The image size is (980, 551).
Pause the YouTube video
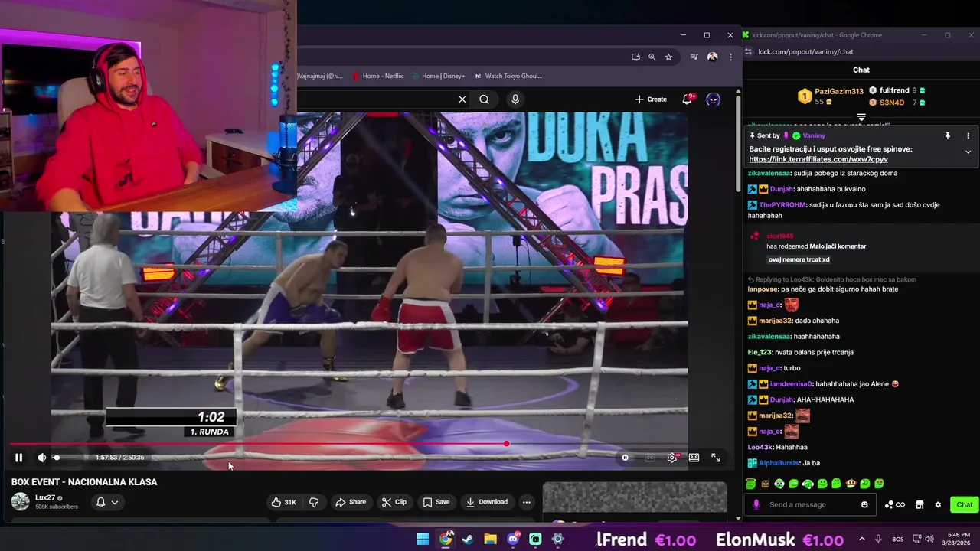click(x=18, y=458)
